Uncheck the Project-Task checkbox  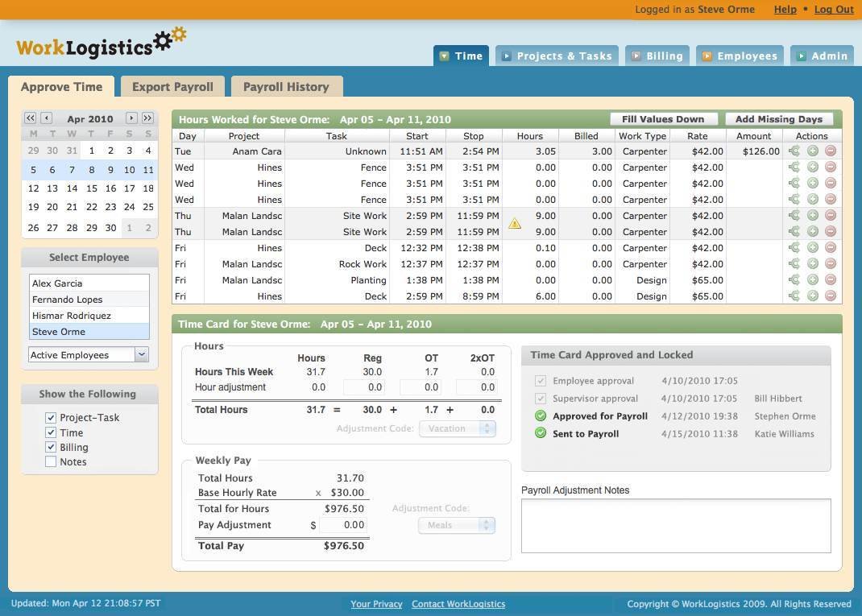coord(51,418)
